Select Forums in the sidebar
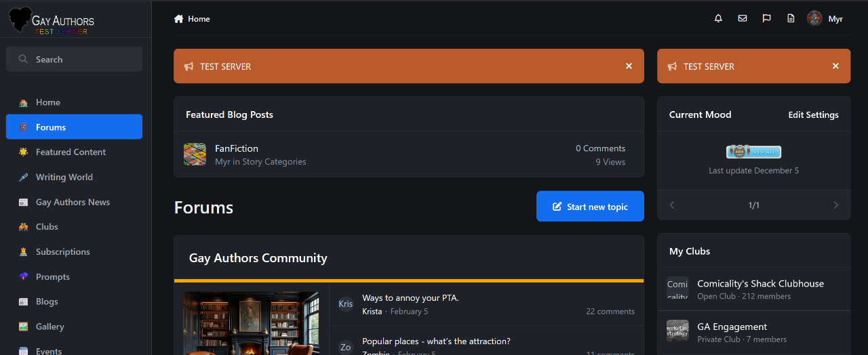This screenshot has height=355, width=868. click(74, 127)
